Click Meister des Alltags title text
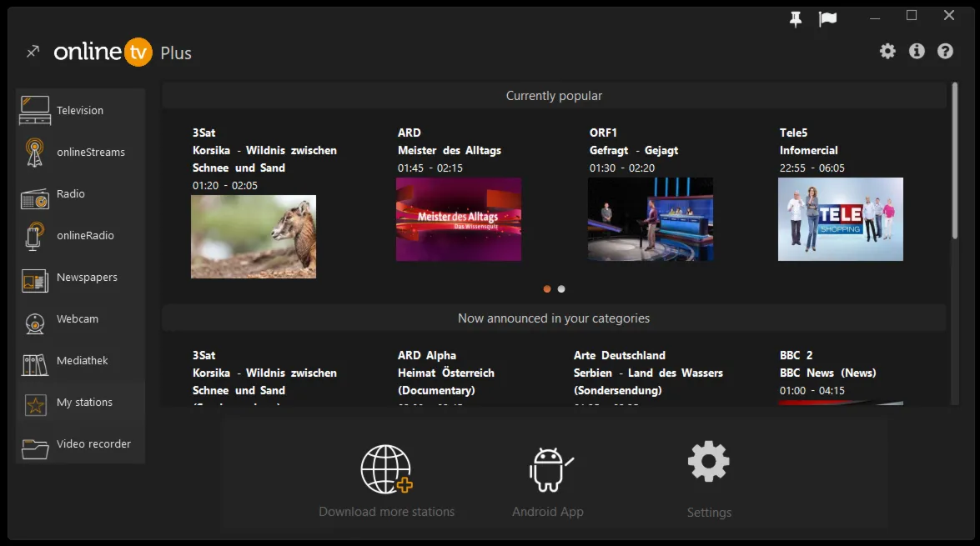This screenshot has width=980, height=546. point(450,150)
